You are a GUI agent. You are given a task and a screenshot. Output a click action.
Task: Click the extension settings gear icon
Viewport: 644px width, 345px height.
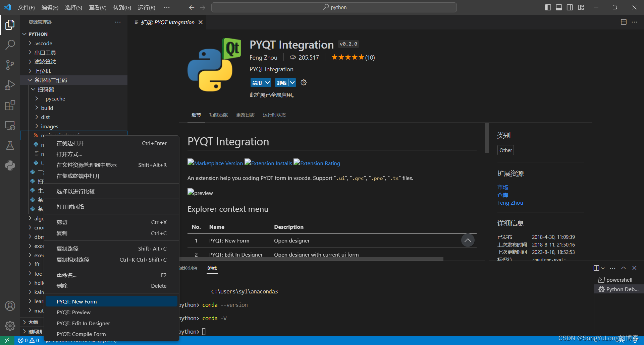(304, 82)
